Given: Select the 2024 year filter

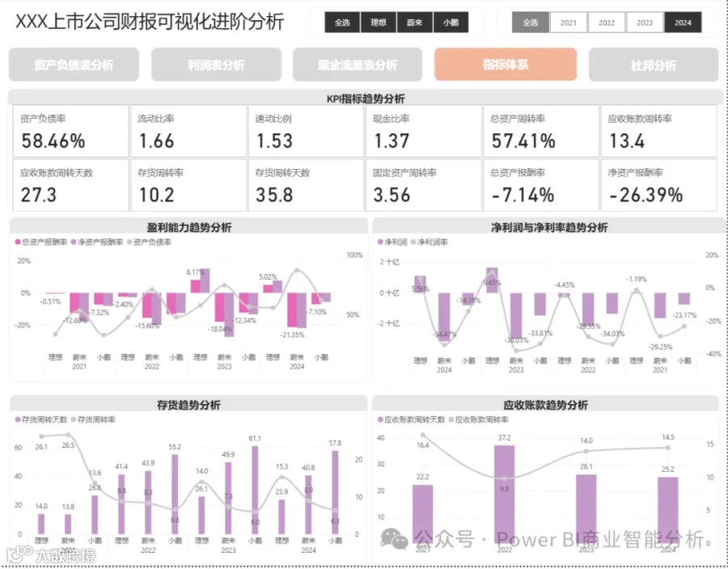Looking at the screenshot, I should pos(683,23).
